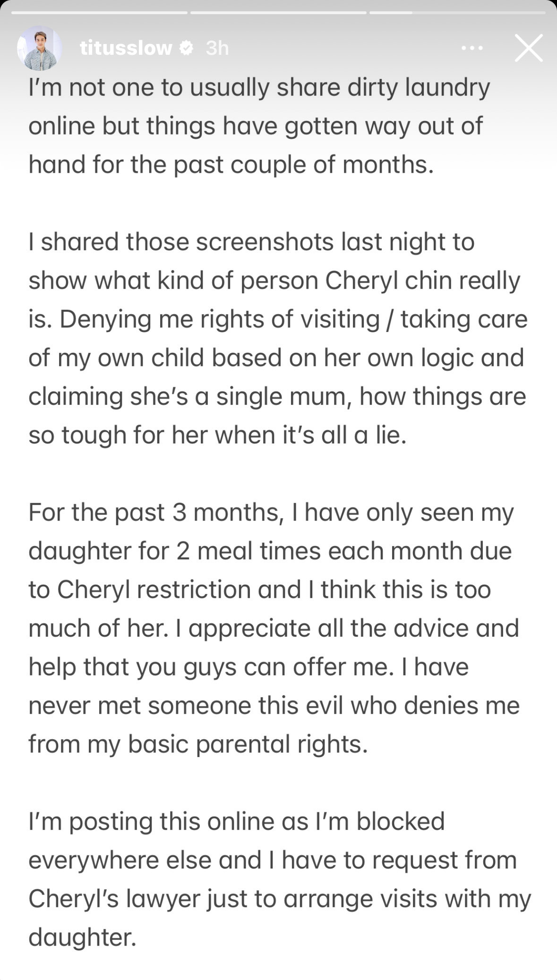Viewport: 557px width, 980px height.
Task: Jump to the first story progress segment
Action: tap(99, 12)
